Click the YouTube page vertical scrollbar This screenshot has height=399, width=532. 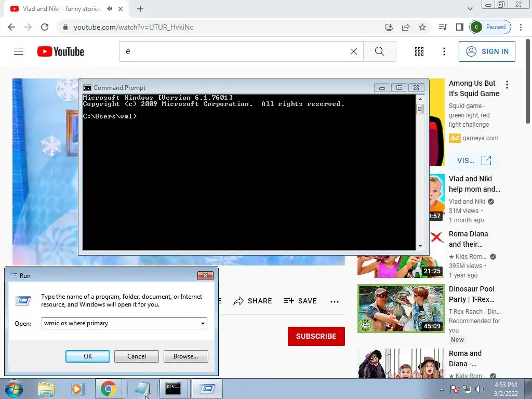528,81
